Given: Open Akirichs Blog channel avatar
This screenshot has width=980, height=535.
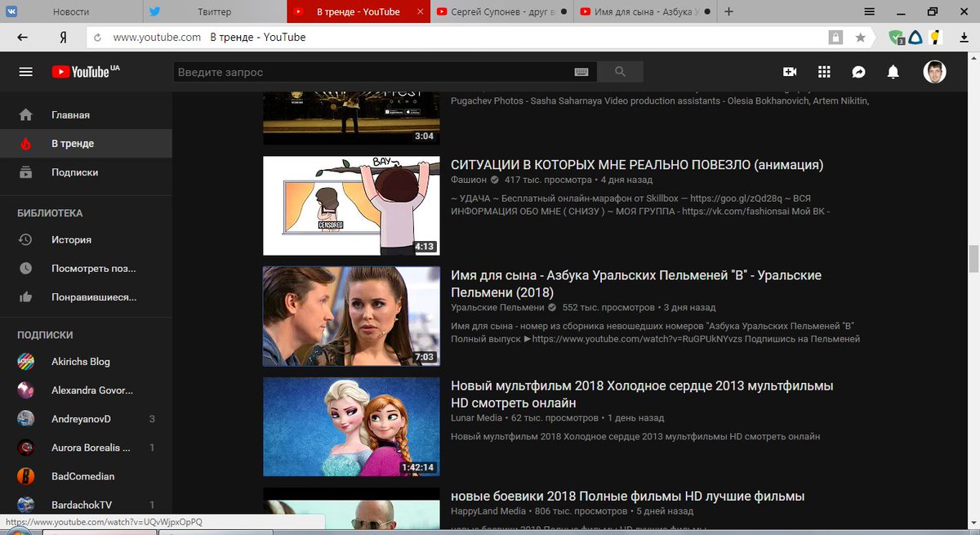Looking at the screenshot, I should [26, 362].
